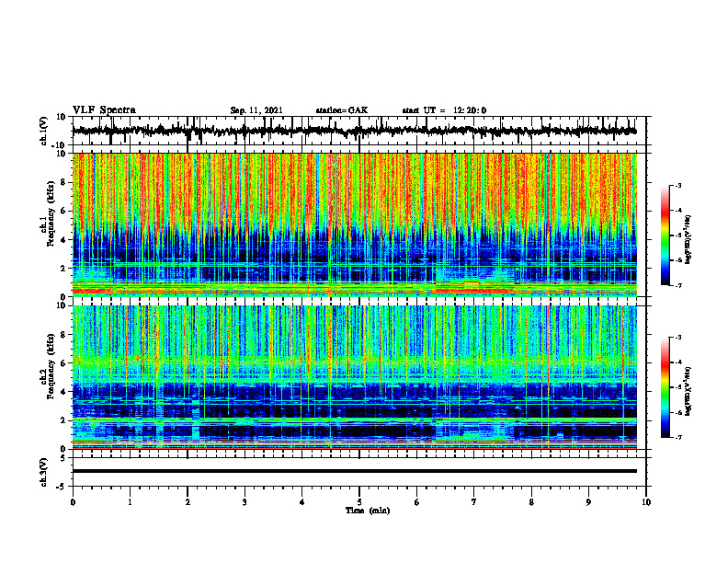
Task: Click the "1" tick on the time axis
Action: (x=130, y=502)
